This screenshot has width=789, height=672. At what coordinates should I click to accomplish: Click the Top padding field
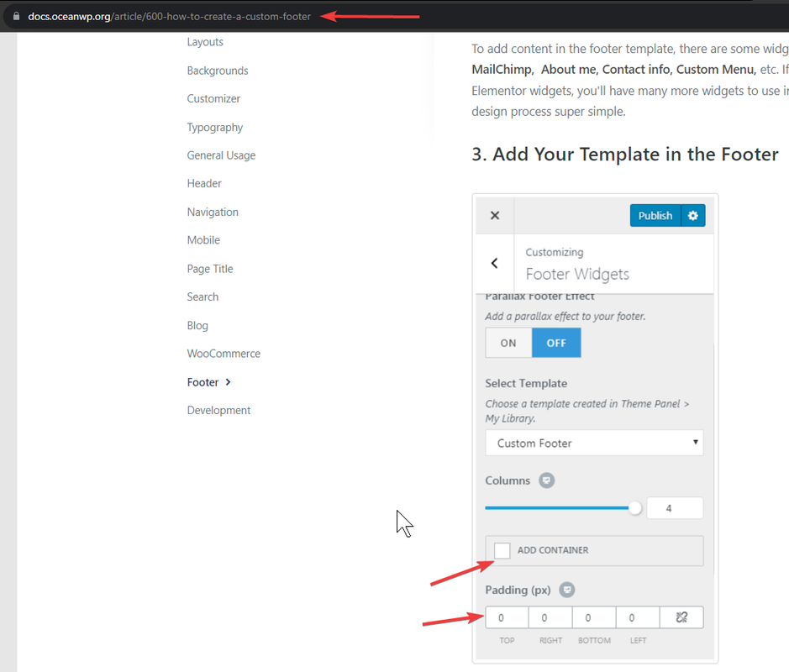pos(507,617)
